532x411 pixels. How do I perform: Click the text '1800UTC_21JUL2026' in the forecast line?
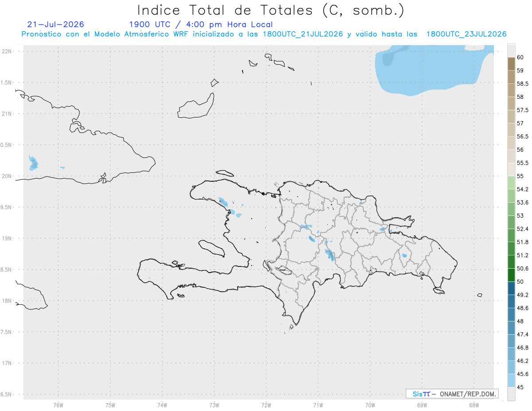303,34
